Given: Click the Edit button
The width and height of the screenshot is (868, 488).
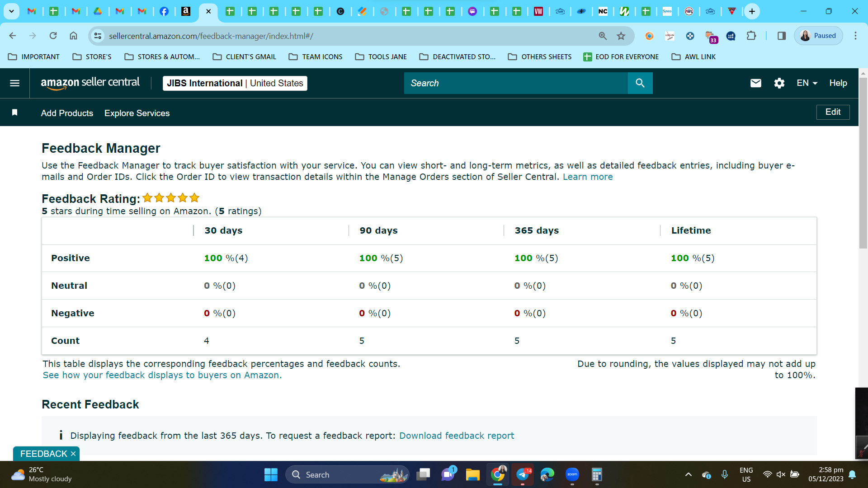Looking at the screenshot, I should point(833,112).
